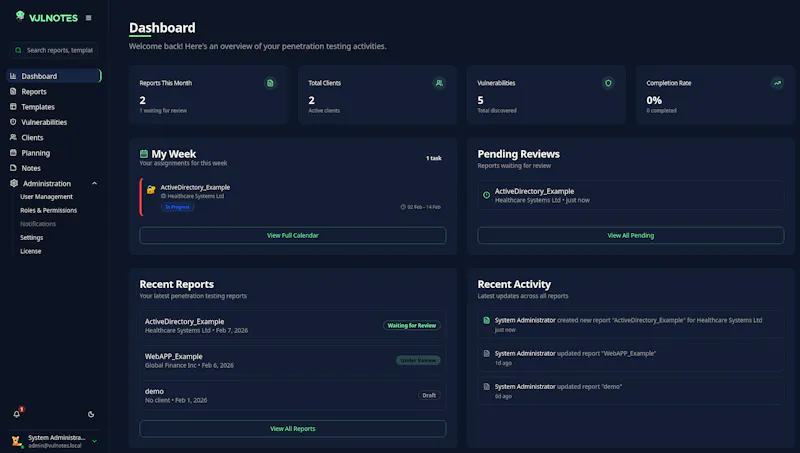
Task: Open Roles & Permissions
Action: pos(48,210)
